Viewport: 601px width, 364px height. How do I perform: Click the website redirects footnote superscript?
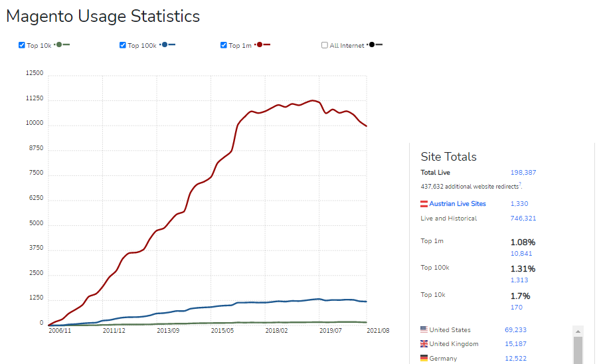point(520,185)
